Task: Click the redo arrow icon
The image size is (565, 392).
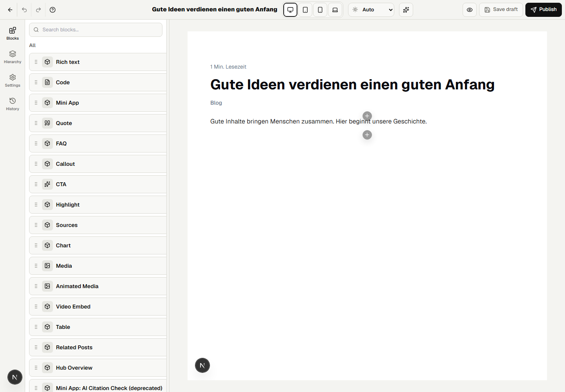Action: [x=38, y=10]
